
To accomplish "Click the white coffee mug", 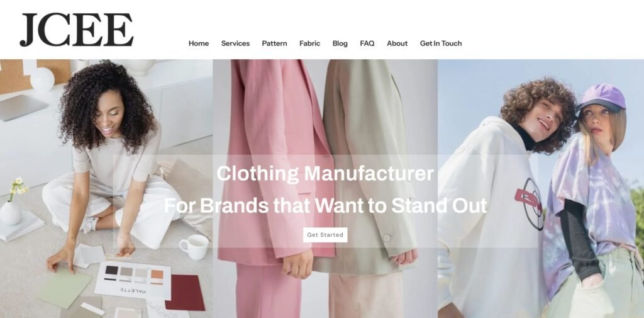I will 195,246.
